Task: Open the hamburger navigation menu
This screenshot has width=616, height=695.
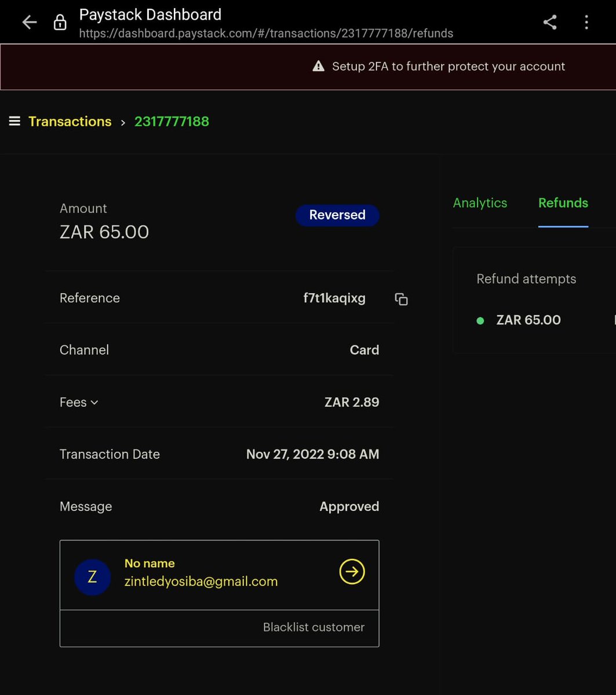Action: tap(14, 121)
